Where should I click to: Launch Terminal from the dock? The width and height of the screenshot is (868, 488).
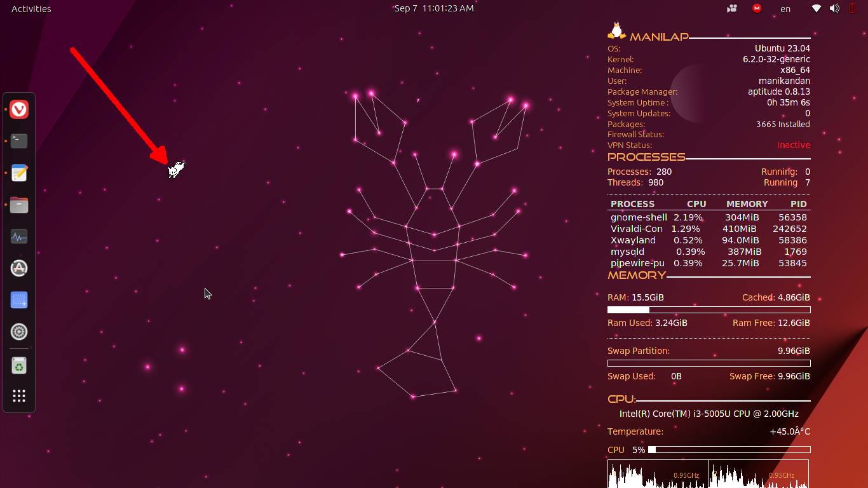click(x=19, y=141)
